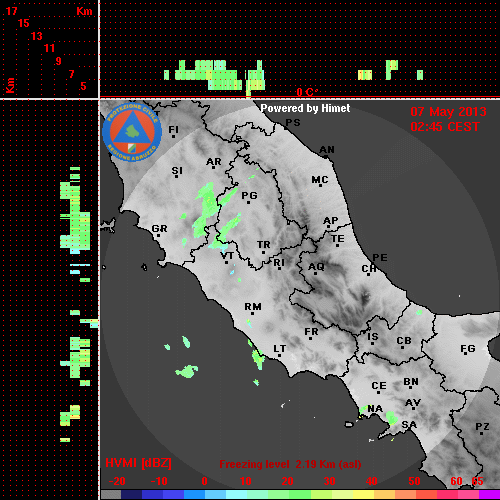Click the '10' dBZ scale value
Screen dimensions: 500x500
[x=246, y=481]
